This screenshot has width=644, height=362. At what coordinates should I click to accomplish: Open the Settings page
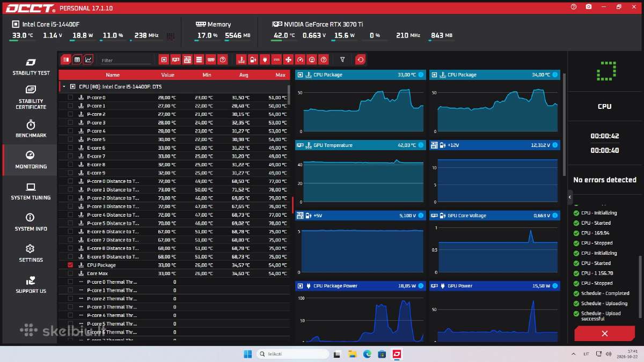pyautogui.click(x=31, y=253)
